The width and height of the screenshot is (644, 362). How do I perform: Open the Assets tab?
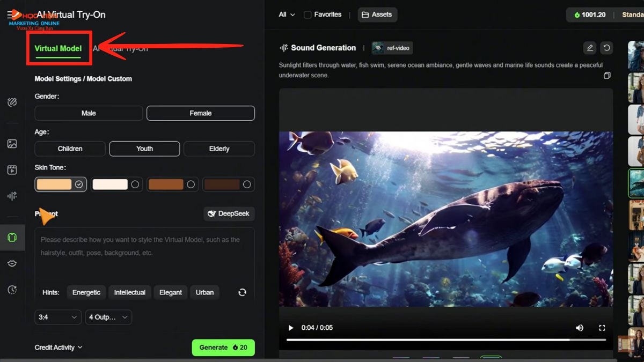click(x=376, y=14)
